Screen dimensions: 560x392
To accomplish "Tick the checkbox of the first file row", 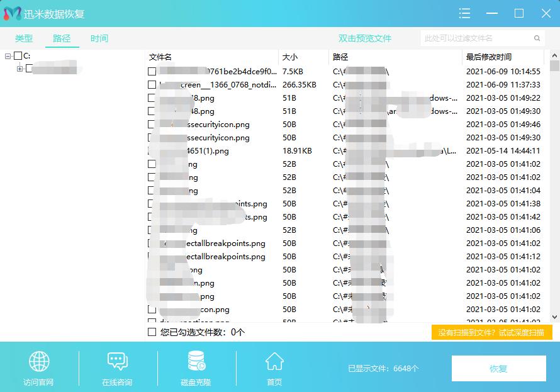I will pyautogui.click(x=152, y=72).
